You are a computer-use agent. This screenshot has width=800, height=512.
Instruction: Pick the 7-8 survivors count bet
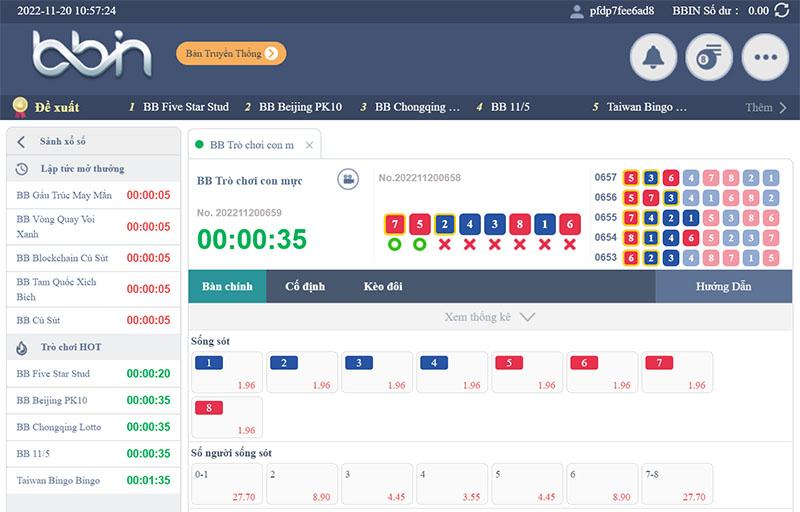click(677, 483)
